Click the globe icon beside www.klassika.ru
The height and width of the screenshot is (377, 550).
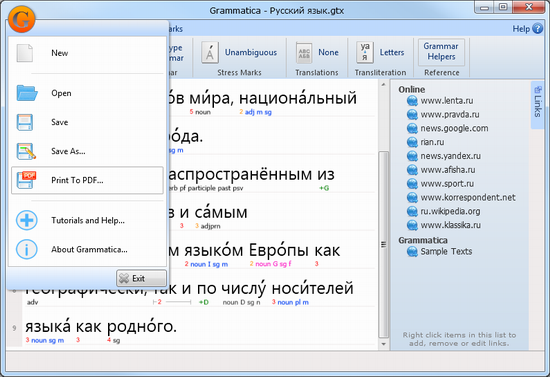412,225
